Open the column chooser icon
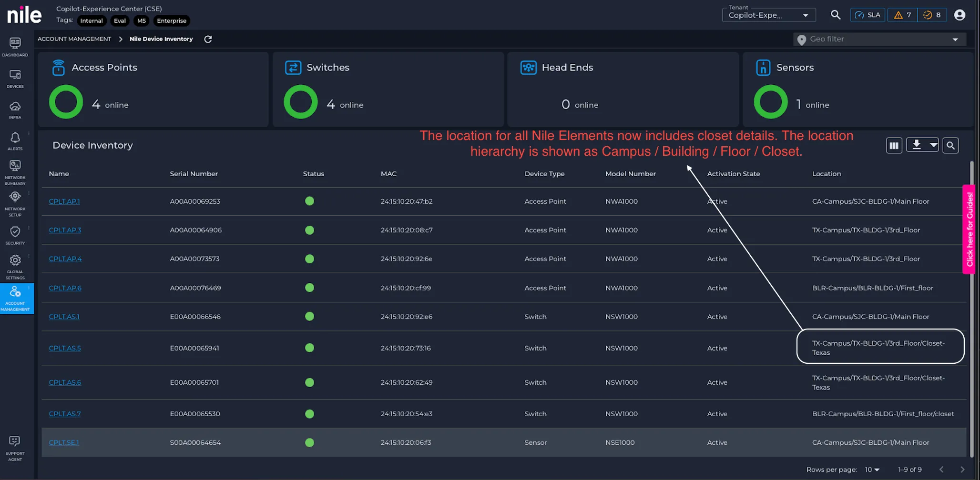Viewport: 980px width, 480px height. [894, 145]
